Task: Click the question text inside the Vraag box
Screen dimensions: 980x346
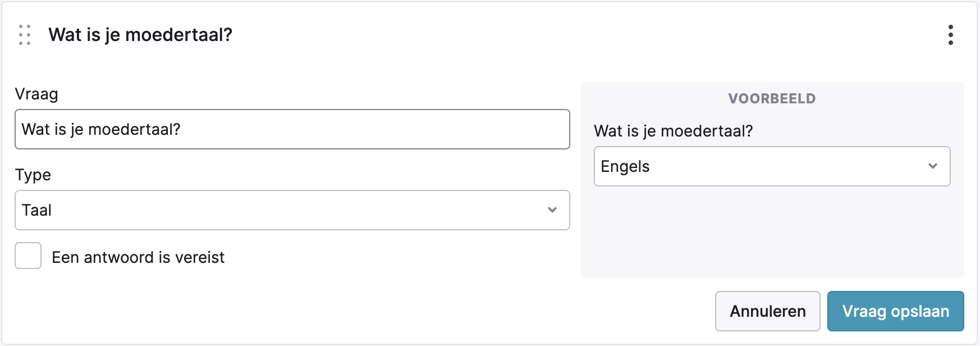Action: [x=101, y=129]
